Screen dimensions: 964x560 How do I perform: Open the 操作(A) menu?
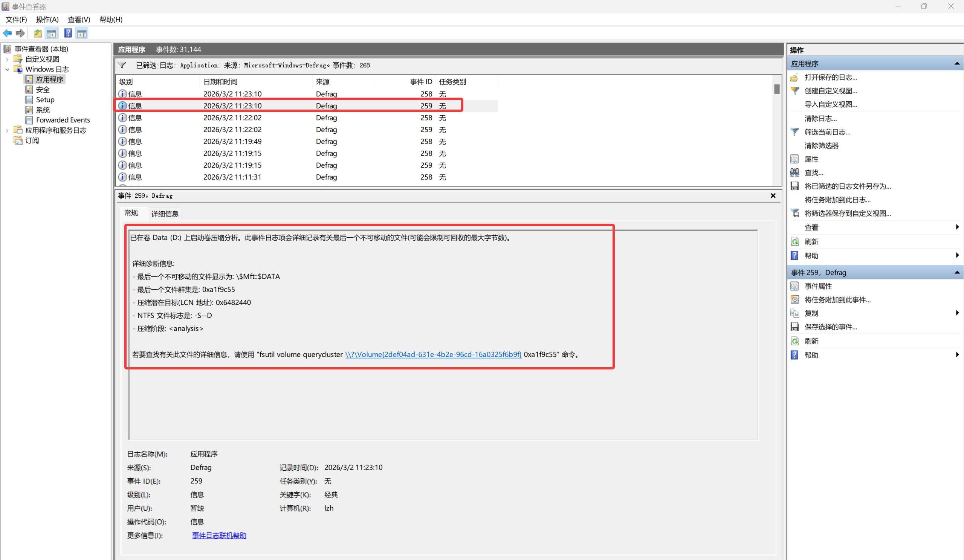(47, 20)
